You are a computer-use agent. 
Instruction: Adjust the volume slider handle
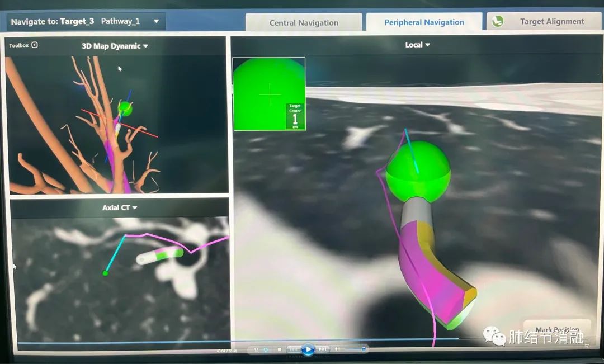point(364,349)
